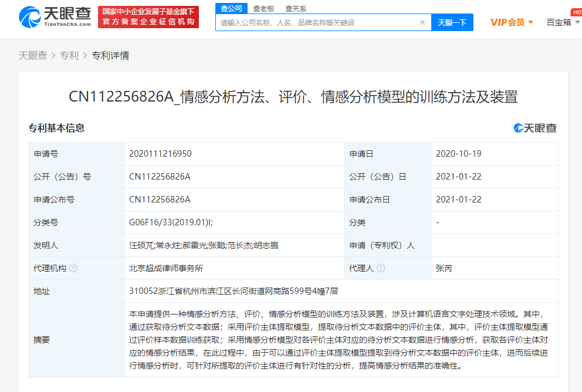
Task: Click the agent name 张芮
Action: click(444, 268)
